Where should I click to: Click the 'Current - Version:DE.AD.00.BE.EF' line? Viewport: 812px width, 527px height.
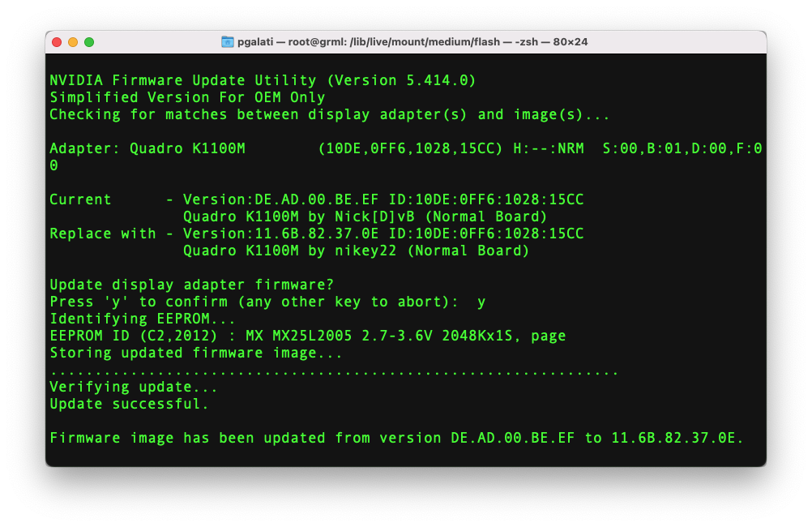click(316, 199)
